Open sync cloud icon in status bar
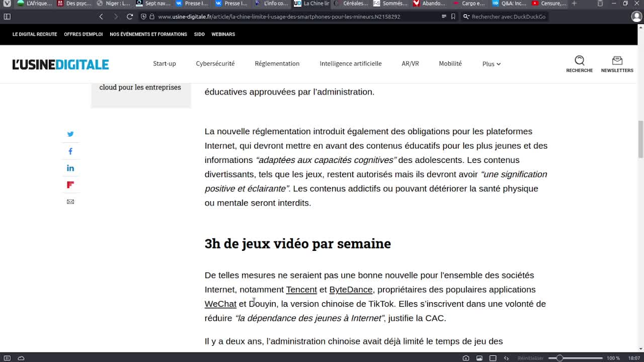Image resolution: width=644 pixels, height=362 pixels. 21,358
